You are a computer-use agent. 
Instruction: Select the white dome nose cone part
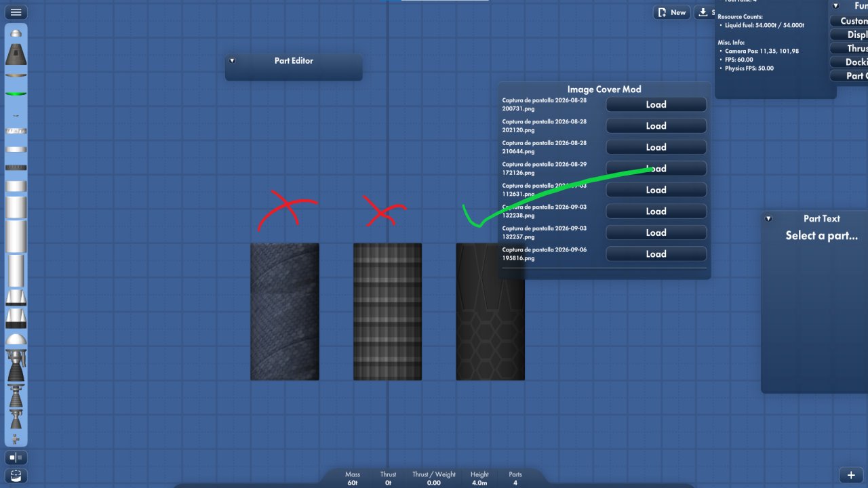[16, 339]
